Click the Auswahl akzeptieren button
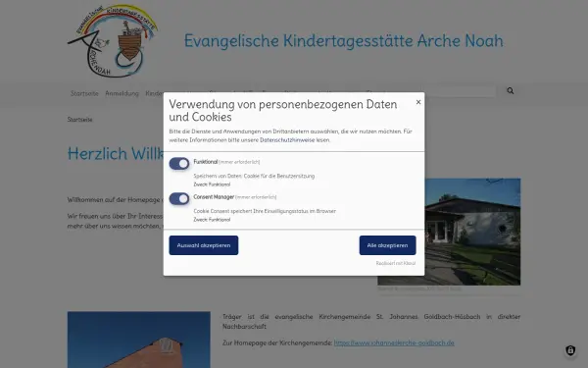 coord(204,245)
